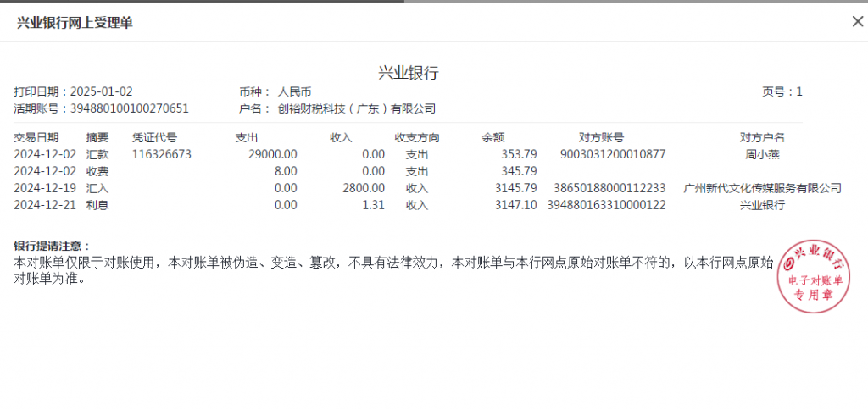Click the 收支方向 column header
The image size is (868, 410).
pos(417,138)
